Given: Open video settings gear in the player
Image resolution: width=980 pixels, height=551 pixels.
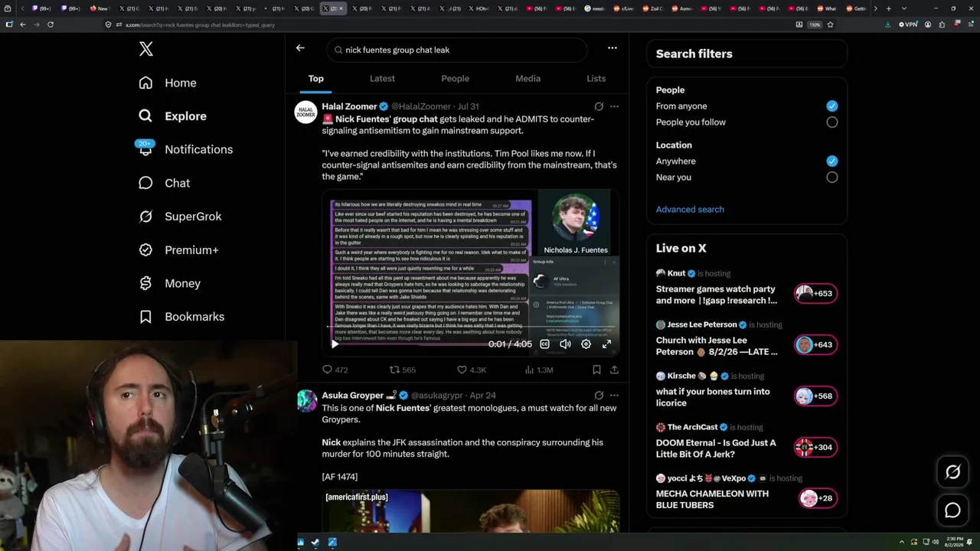Looking at the screenshot, I should point(586,344).
